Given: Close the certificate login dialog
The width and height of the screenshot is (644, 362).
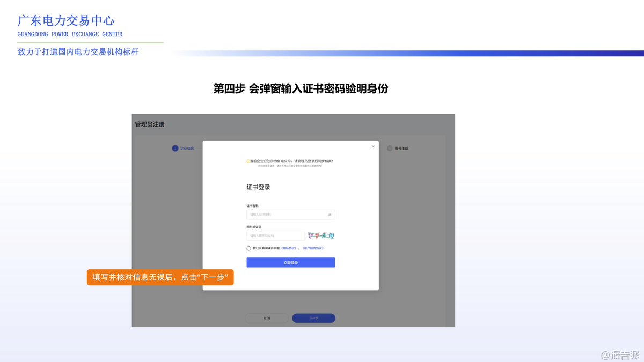Looking at the screenshot, I should [x=373, y=146].
